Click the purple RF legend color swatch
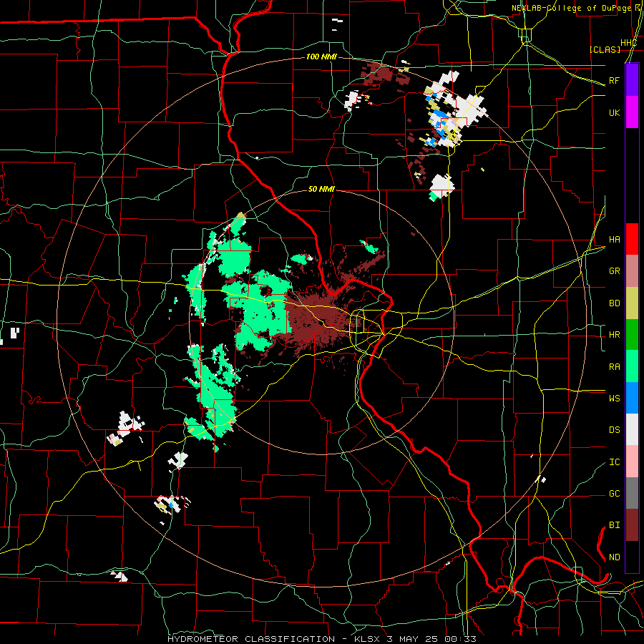644x644 pixels. click(x=632, y=80)
